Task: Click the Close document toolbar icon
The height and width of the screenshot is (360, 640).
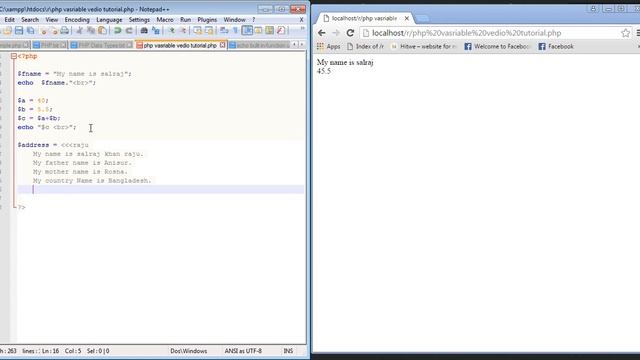Action: point(43,31)
